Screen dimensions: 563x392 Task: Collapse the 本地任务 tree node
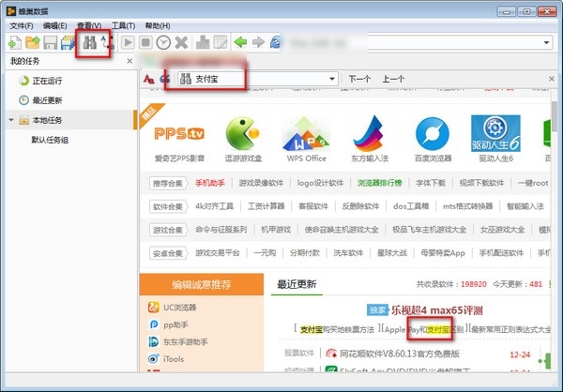[11, 120]
